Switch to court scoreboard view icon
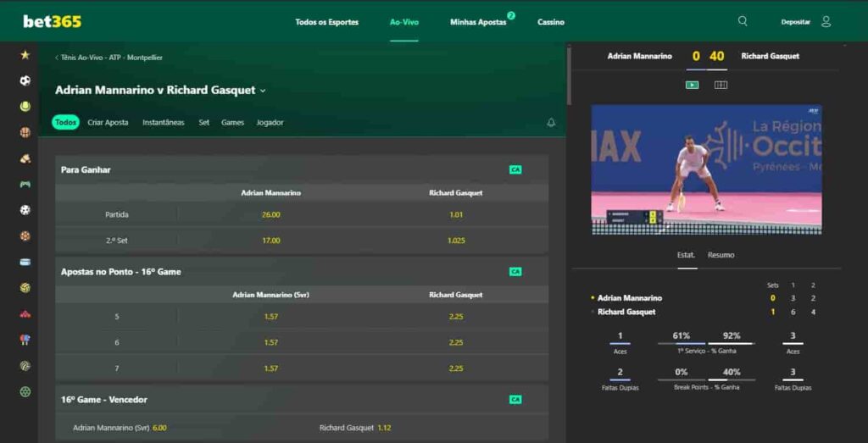Screen dimensions: 868x443 click(x=721, y=86)
